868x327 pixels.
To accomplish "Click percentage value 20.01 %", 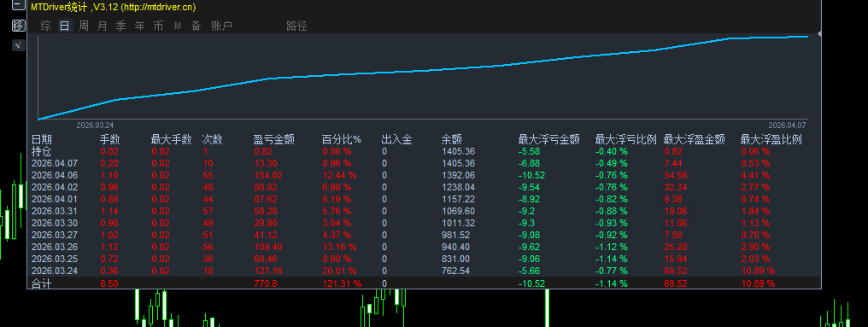I will click(339, 271).
